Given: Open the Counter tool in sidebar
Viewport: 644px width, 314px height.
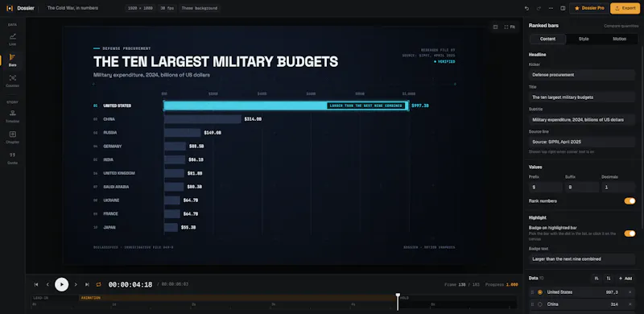Looking at the screenshot, I should [x=12, y=81].
